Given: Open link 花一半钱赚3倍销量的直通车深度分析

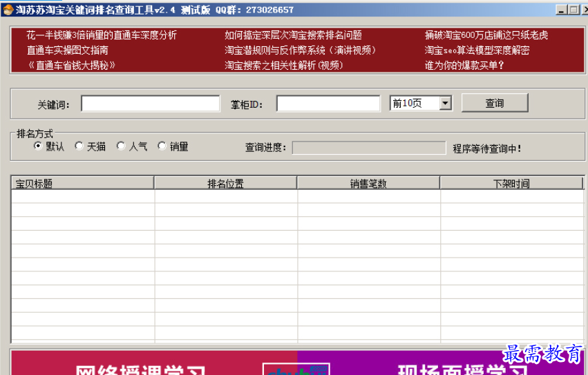Looking at the screenshot, I should tap(102, 35).
